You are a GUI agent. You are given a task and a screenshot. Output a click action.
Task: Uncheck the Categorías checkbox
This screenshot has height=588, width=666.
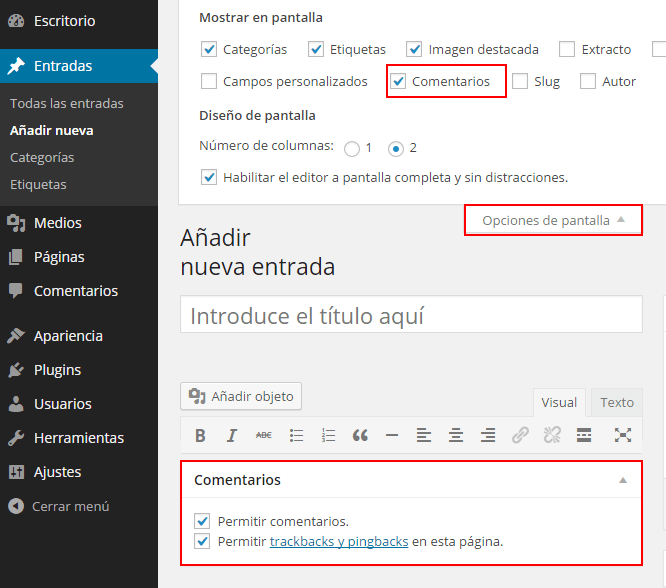point(209,49)
